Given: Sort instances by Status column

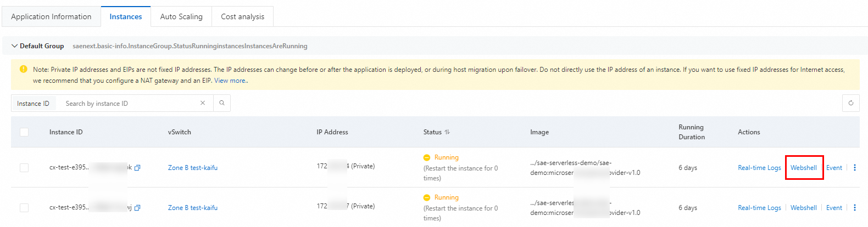Looking at the screenshot, I should tap(447, 132).
